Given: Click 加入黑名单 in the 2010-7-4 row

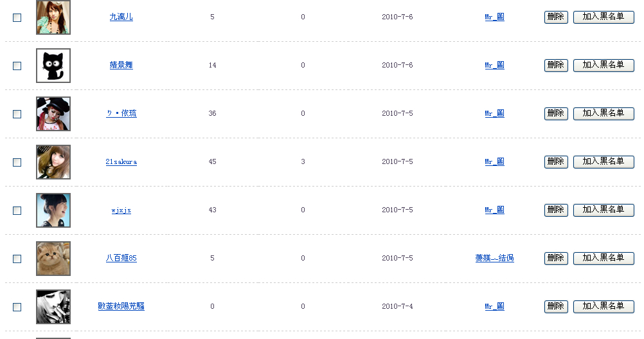Looking at the screenshot, I should tap(604, 306).
